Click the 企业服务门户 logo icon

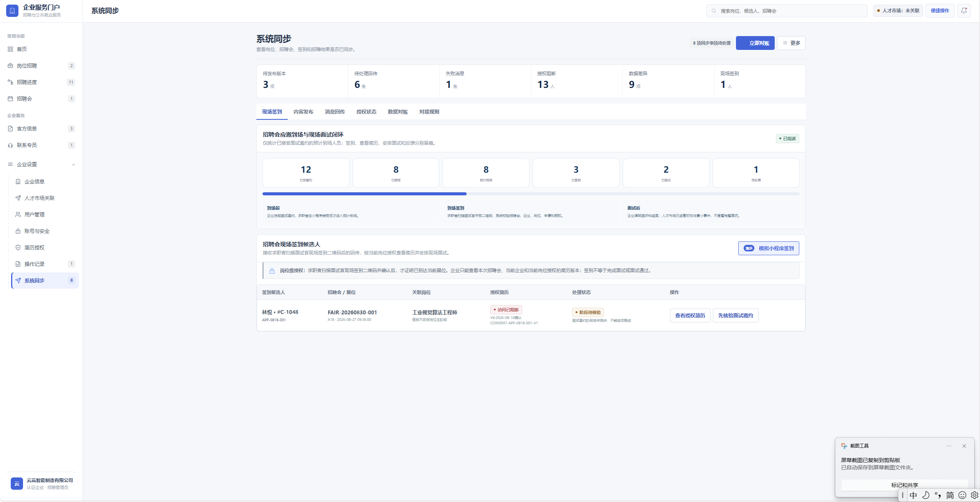coord(12,11)
